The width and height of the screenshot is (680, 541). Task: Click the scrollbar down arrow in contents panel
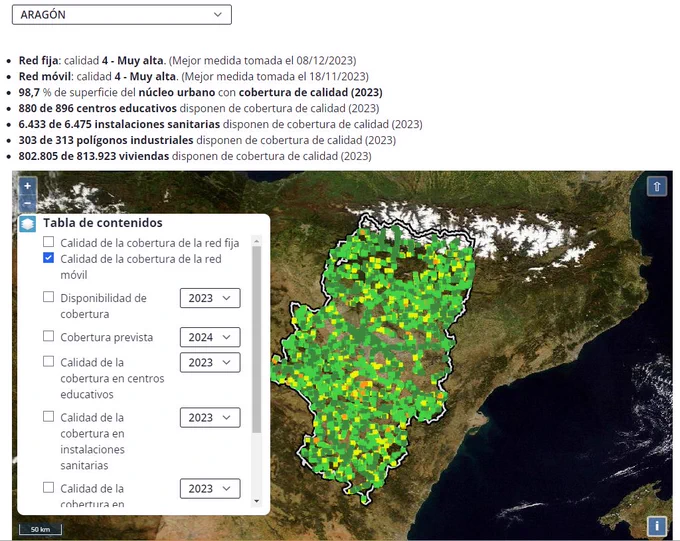tap(256, 501)
